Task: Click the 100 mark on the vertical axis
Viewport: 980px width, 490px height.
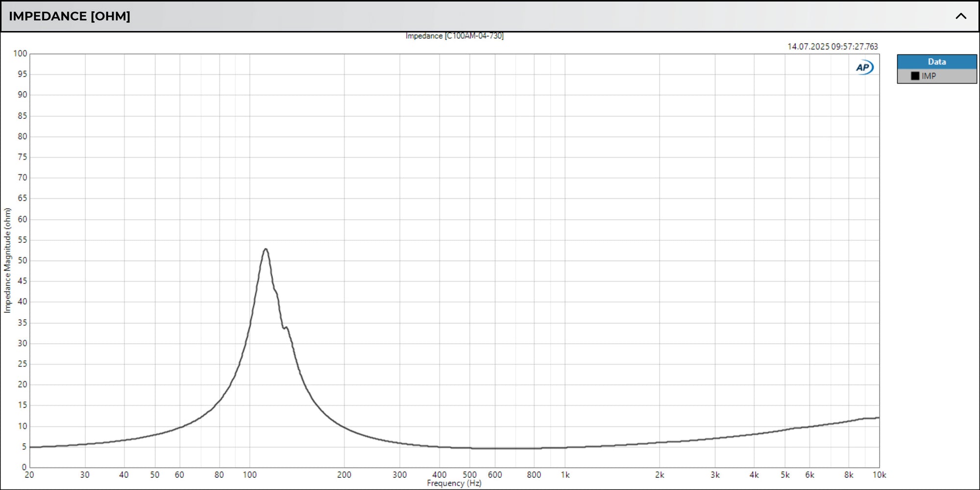Action: coord(21,54)
